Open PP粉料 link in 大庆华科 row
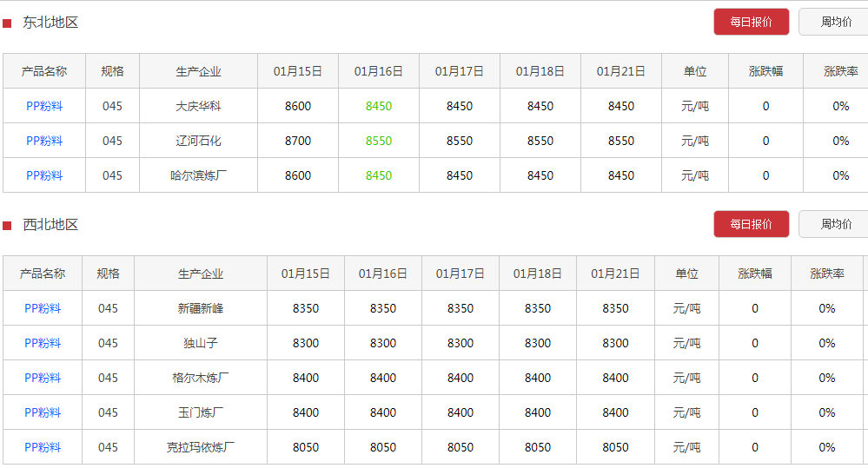Image resolution: width=868 pixels, height=468 pixels. coord(44,106)
